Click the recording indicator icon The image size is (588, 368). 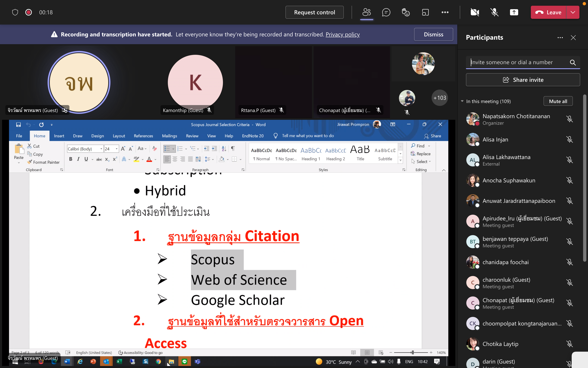click(x=28, y=12)
